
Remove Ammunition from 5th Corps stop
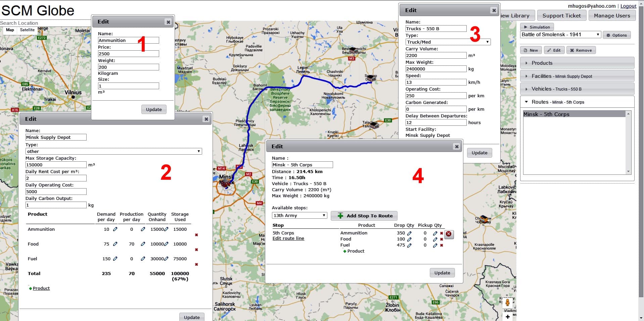pos(442,233)
